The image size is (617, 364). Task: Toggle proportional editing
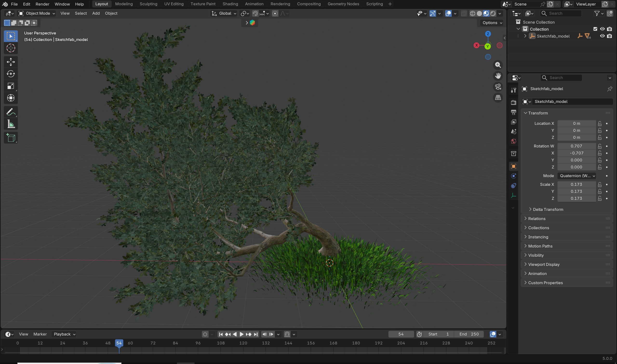click(x=275, y=13)
